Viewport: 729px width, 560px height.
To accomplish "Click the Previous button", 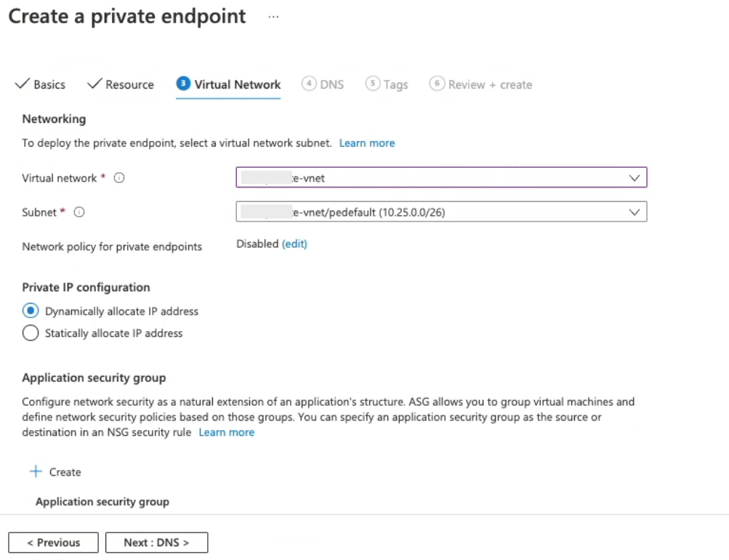I will point(54,543).
